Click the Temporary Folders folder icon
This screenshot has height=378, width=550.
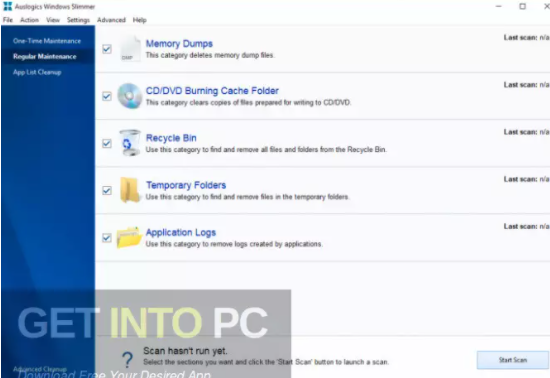click(129, 190)
